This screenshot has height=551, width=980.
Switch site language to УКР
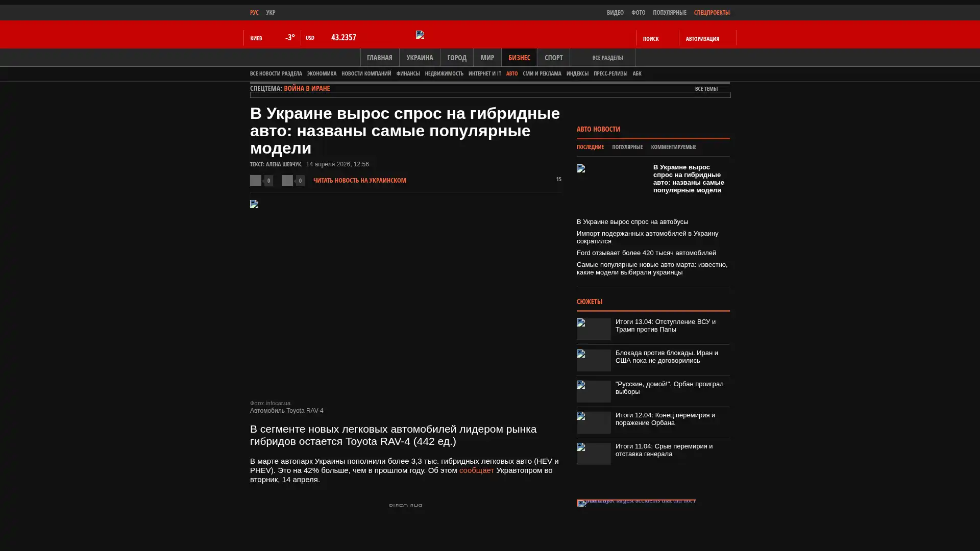coord(271,12)
